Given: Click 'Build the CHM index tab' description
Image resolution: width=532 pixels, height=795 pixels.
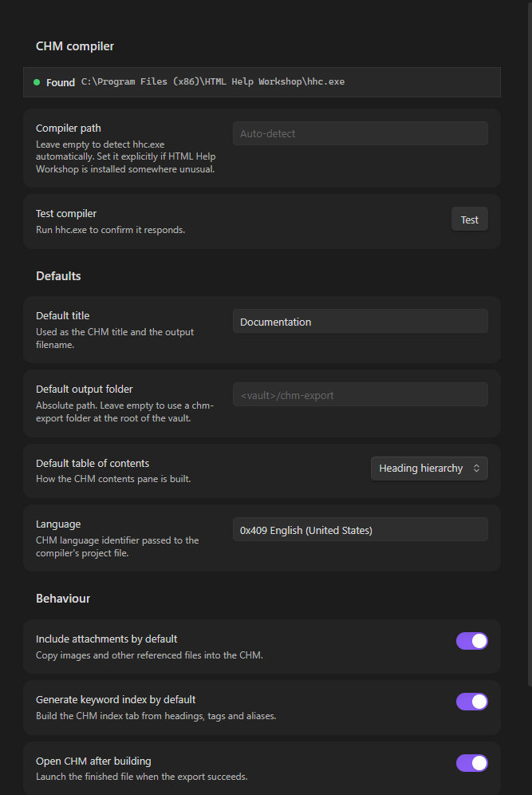Looking at the screenshot, I should click(156, 716).
